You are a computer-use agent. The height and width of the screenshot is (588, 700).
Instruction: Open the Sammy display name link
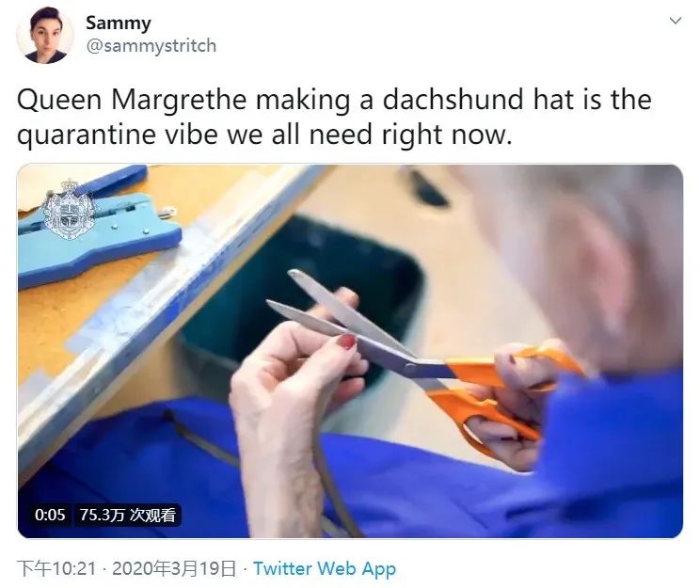point(119,24)
